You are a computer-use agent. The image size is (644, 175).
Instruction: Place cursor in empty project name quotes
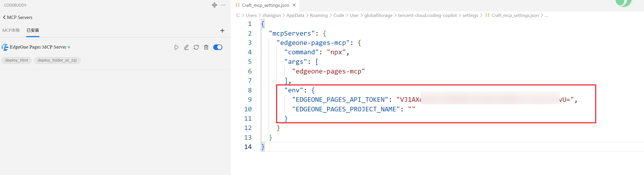(x=412, y=109)
